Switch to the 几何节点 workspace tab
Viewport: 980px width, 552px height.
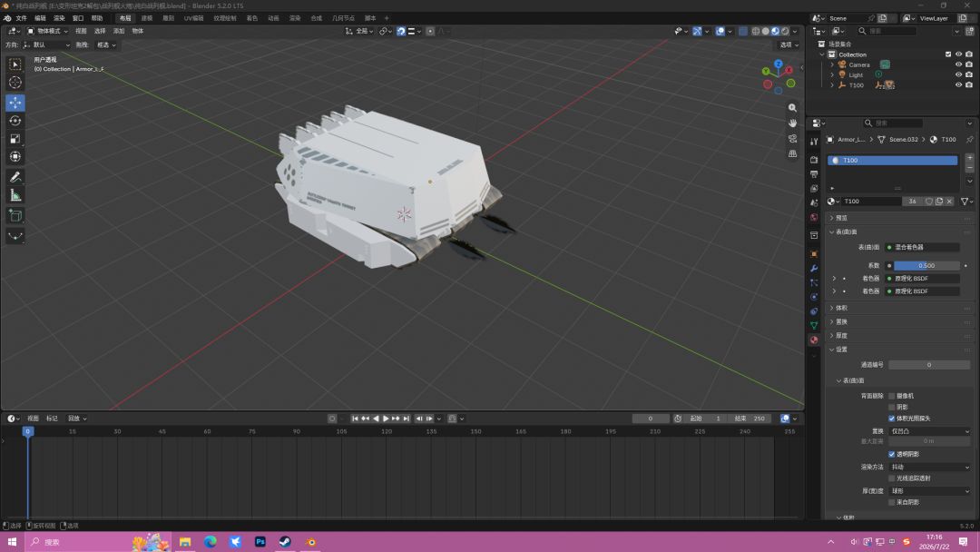343,18
